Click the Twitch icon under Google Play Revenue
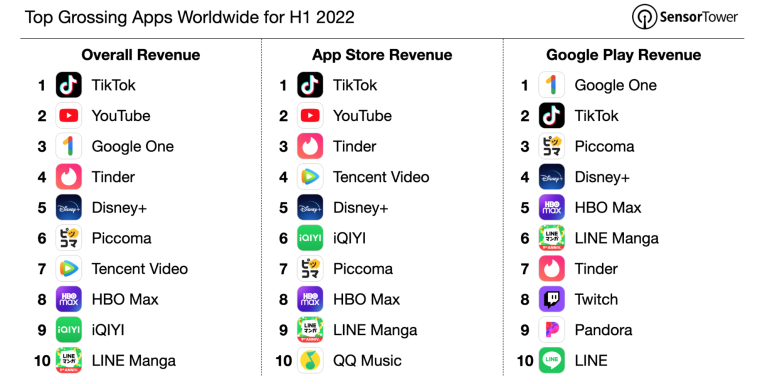The height and width of the screenshot is (384, 760). [552, 299]
